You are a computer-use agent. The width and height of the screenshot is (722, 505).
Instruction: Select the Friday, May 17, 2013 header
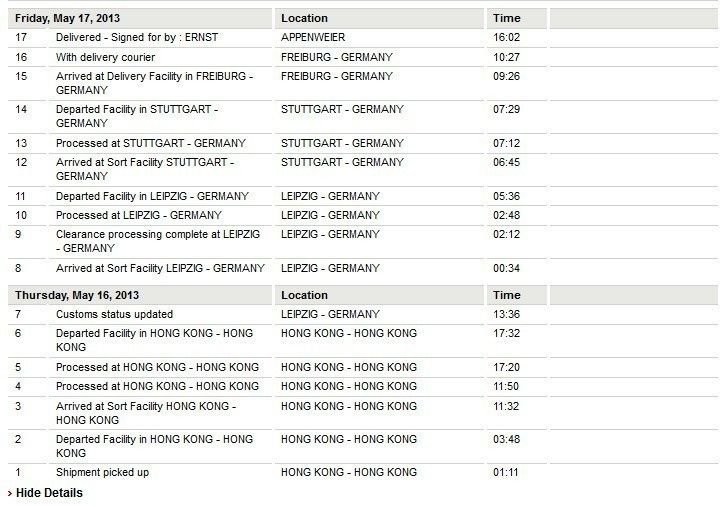(67, 18)
